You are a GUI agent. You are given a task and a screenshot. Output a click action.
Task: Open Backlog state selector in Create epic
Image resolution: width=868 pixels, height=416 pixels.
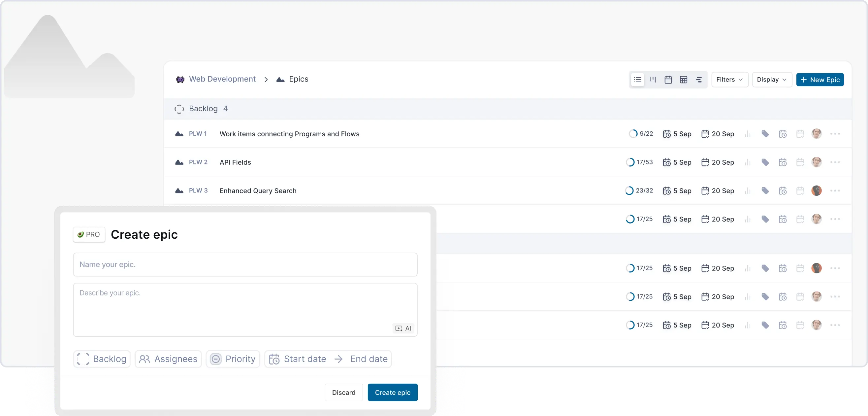102,359
